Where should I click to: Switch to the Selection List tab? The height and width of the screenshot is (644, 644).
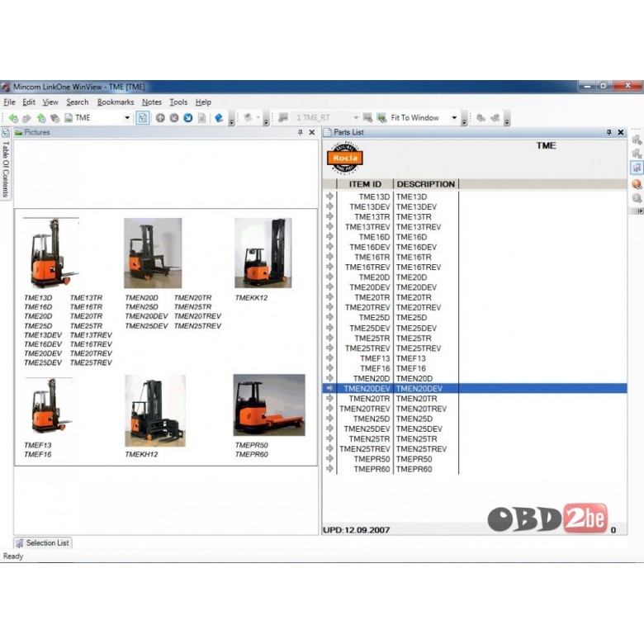tap(43, 543)
